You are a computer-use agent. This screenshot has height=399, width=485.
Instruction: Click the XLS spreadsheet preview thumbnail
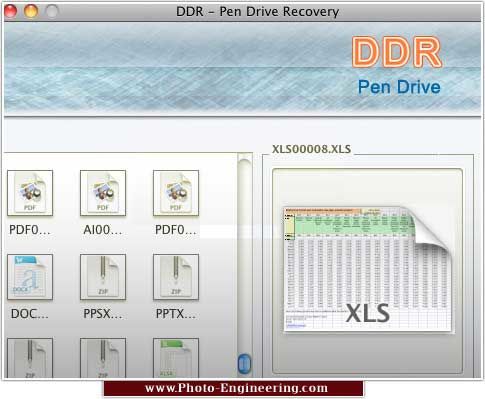pyautogui.click(x=368, y=269)
